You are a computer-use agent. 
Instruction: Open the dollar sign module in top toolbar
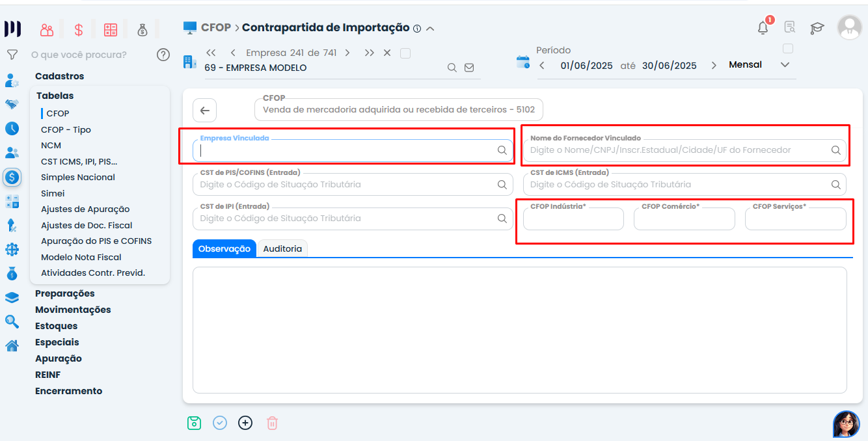click(x=79, y=29)
